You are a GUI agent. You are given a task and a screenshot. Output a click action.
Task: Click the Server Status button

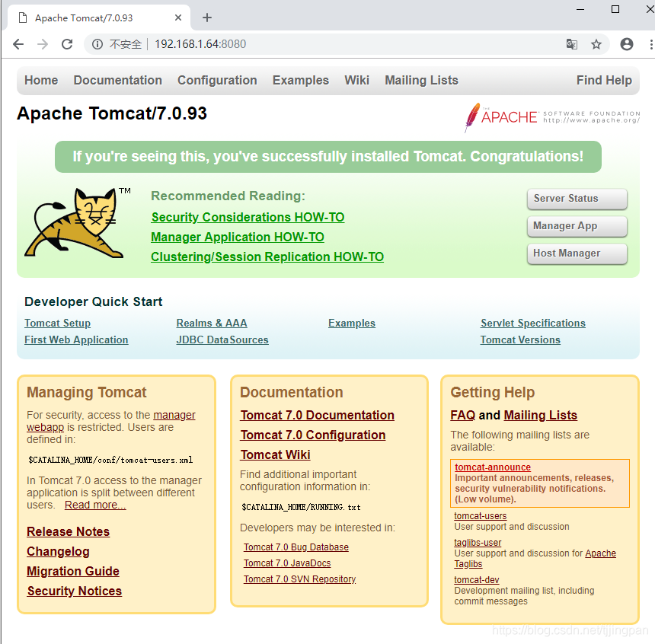[577, 199]
